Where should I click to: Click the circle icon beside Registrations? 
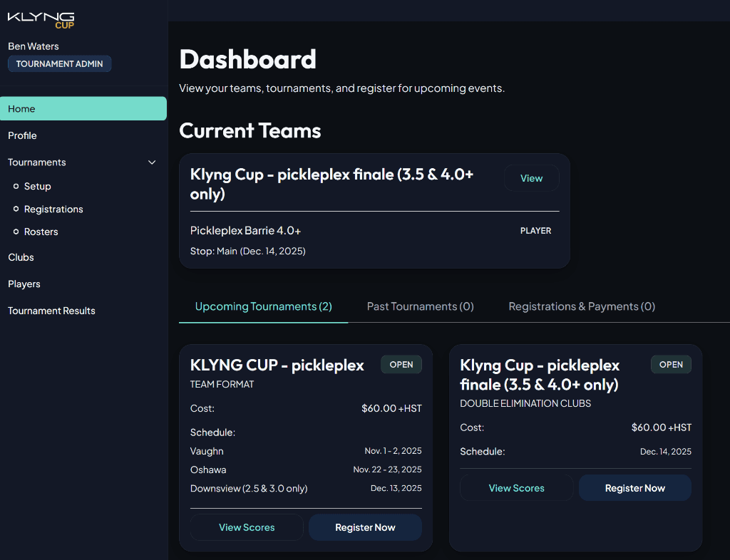16,209
